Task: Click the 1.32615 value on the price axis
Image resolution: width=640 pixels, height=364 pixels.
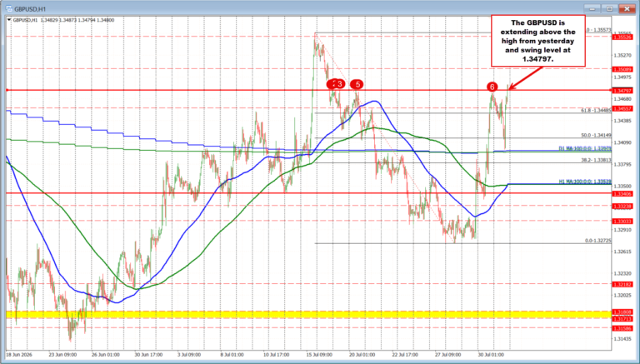Action: (x=622, y=252)
